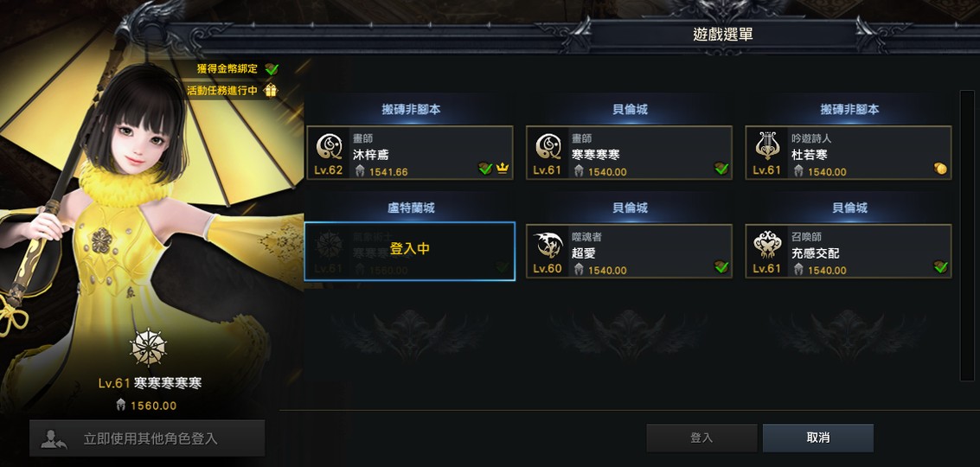Viewport: 980px width, 467px height.
Task: Click the bard harp icon of 杜若寒
Action: tap(767, 146)
